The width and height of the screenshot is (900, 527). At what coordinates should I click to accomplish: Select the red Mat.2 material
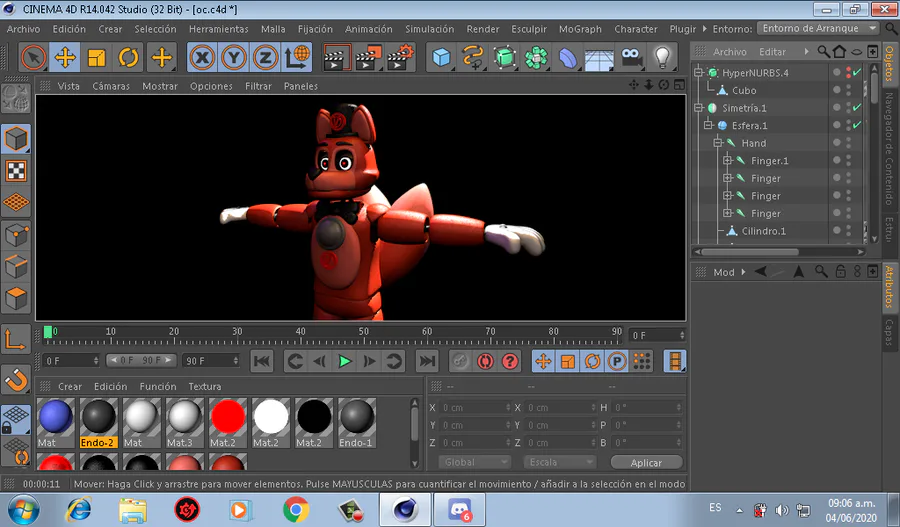pyautogui.click(x=228, y=423)
